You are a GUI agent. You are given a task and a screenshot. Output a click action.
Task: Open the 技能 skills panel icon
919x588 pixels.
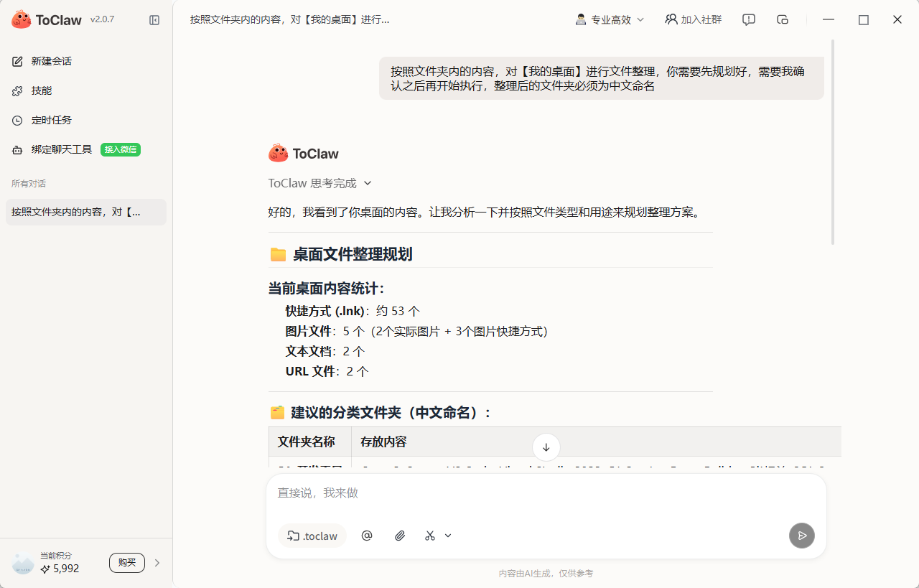[x=17, y=90]
